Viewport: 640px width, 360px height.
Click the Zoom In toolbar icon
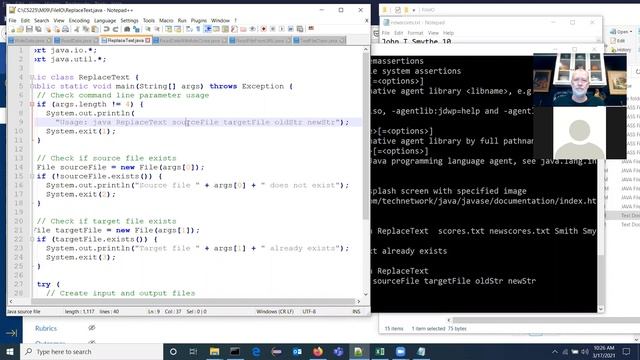click(148, 29)
